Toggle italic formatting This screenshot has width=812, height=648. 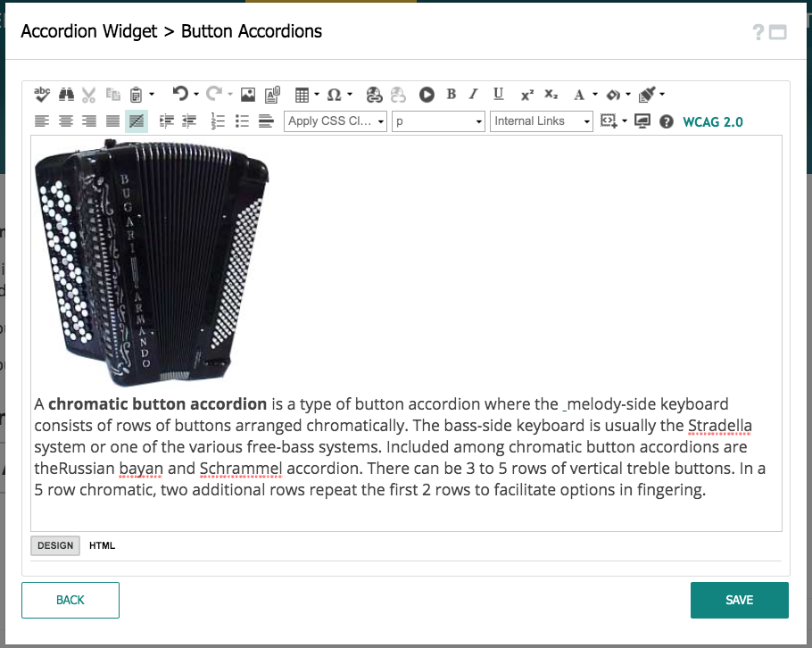point(474,94)
